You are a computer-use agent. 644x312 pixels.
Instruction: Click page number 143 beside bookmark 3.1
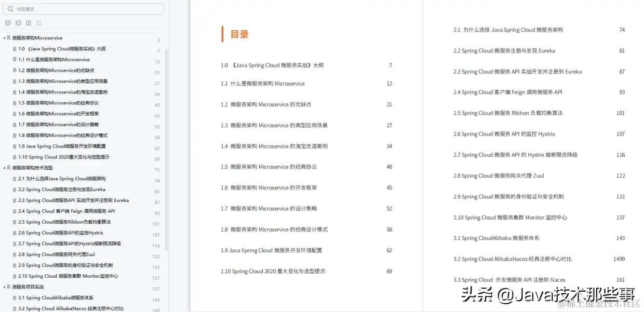[x=156, y=300]
